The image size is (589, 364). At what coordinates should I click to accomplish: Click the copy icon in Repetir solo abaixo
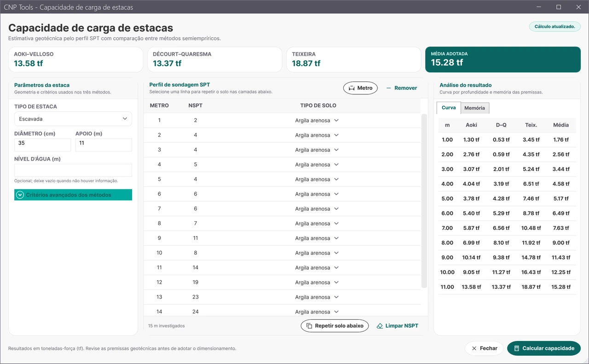tap(309, 326)
